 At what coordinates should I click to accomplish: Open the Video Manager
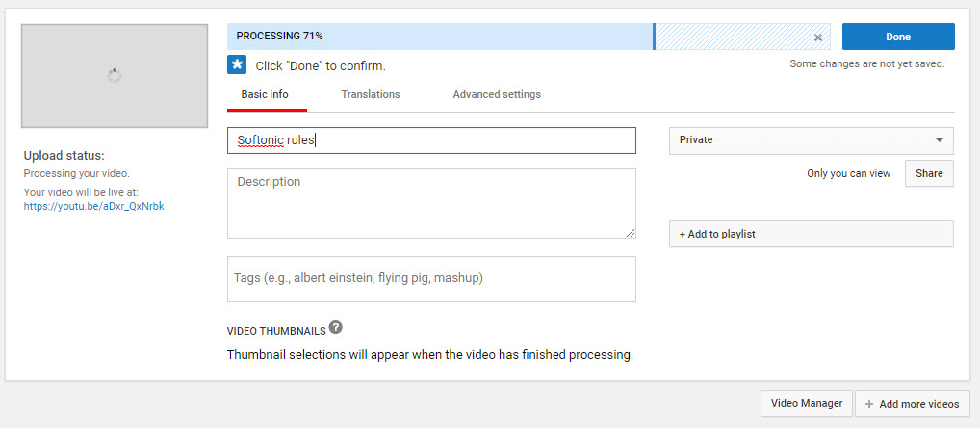pos(806,404)
